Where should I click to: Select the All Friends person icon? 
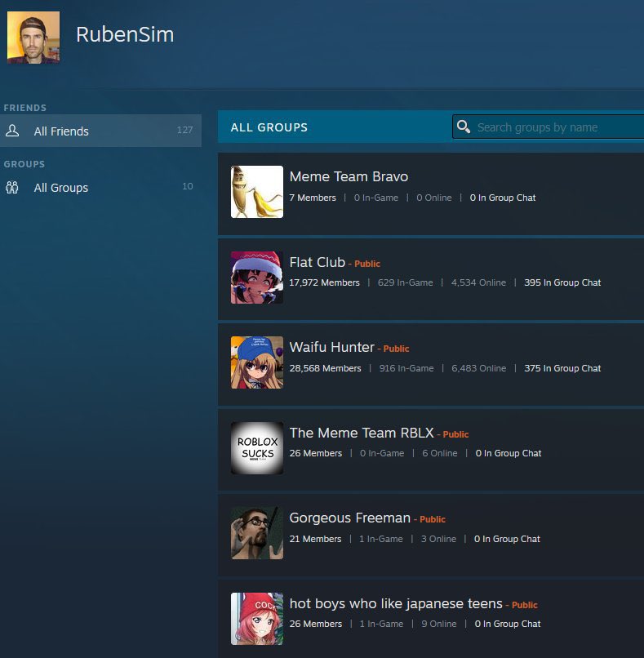12,131
